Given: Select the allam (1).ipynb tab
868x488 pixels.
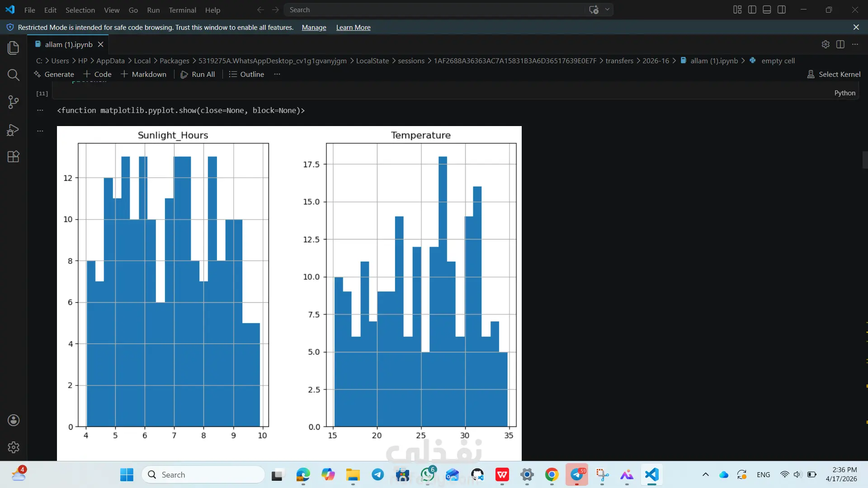Looking at the screenshot, I should point(69,44).
